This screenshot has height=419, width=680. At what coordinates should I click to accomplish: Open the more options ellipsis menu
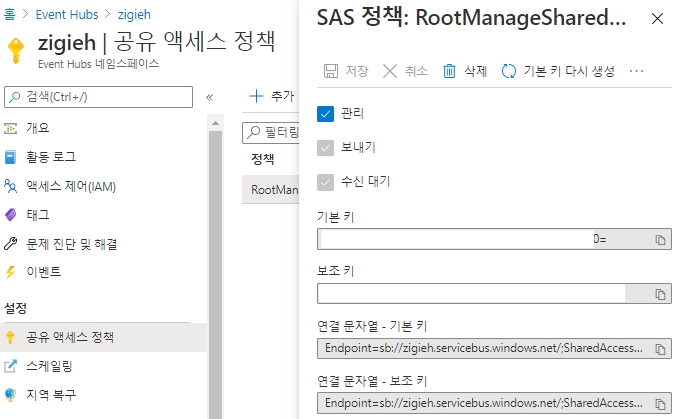click(x=636, y=71)
